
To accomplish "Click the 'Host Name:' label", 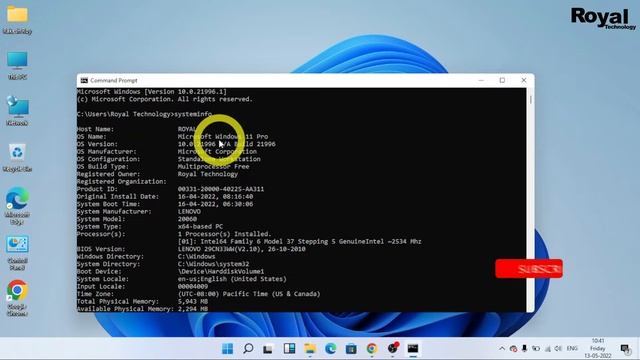I will tap(96, 129).
